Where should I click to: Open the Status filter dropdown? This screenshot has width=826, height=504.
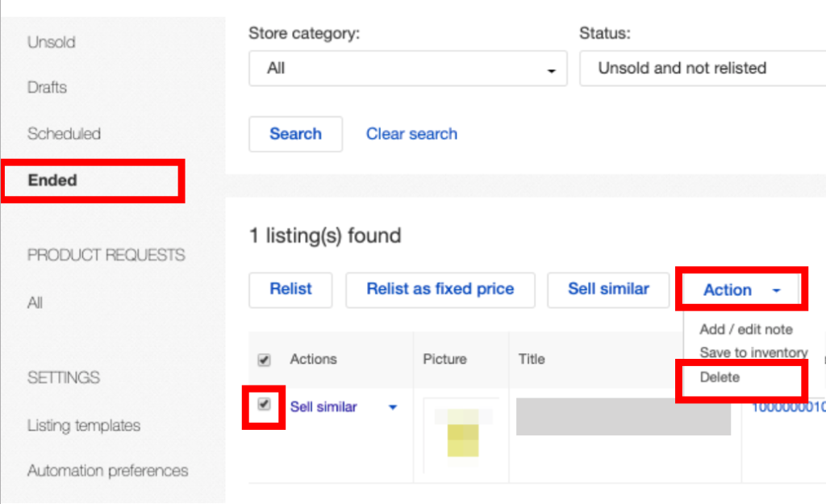[x=702, y=69]
